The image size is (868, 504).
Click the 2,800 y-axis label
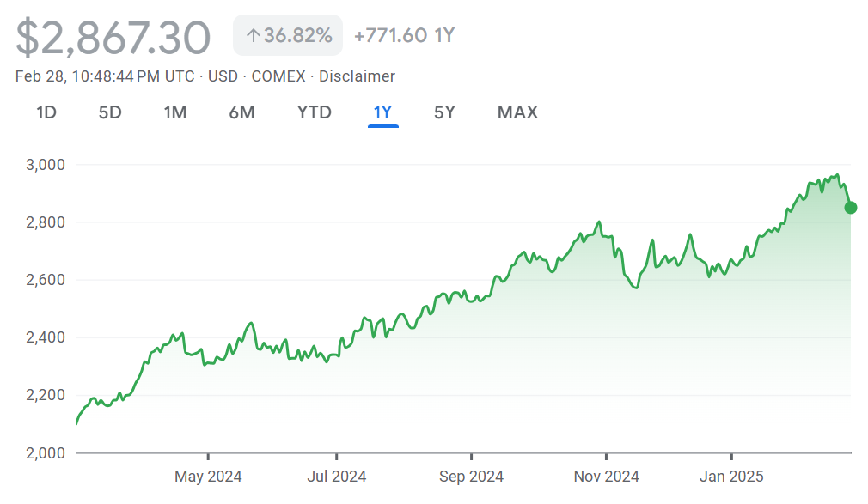(46, 222)
